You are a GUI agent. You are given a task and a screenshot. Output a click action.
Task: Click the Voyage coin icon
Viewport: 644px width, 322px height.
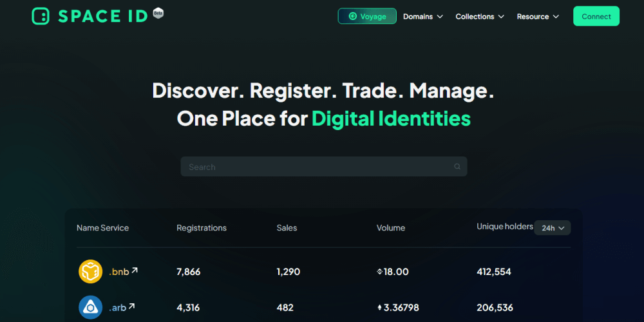pyautogui.click(x=352, y=17)
